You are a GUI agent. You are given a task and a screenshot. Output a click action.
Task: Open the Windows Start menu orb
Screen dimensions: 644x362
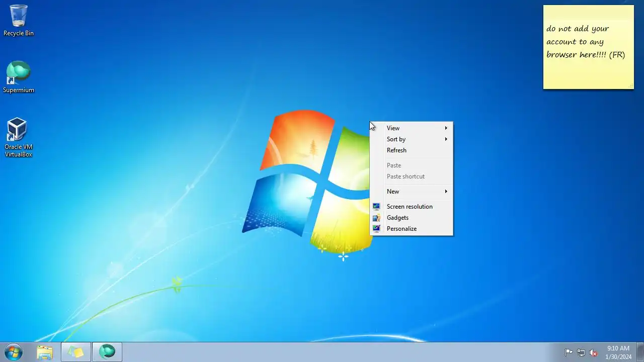(14, 352)
